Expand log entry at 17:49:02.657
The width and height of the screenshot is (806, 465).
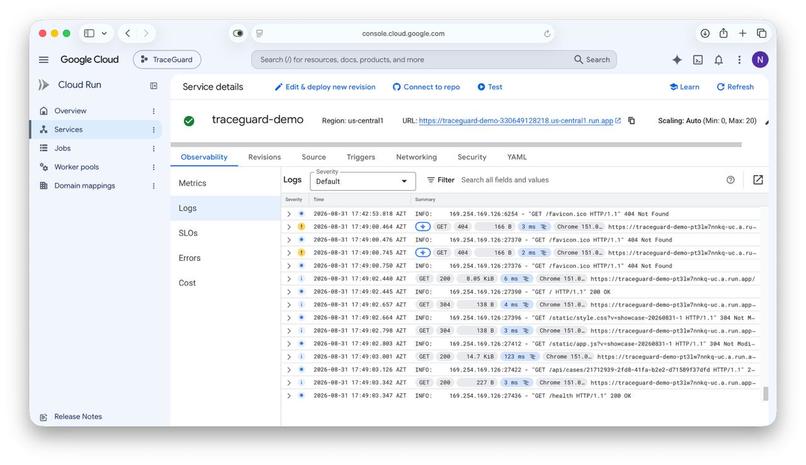pos(289,305)
